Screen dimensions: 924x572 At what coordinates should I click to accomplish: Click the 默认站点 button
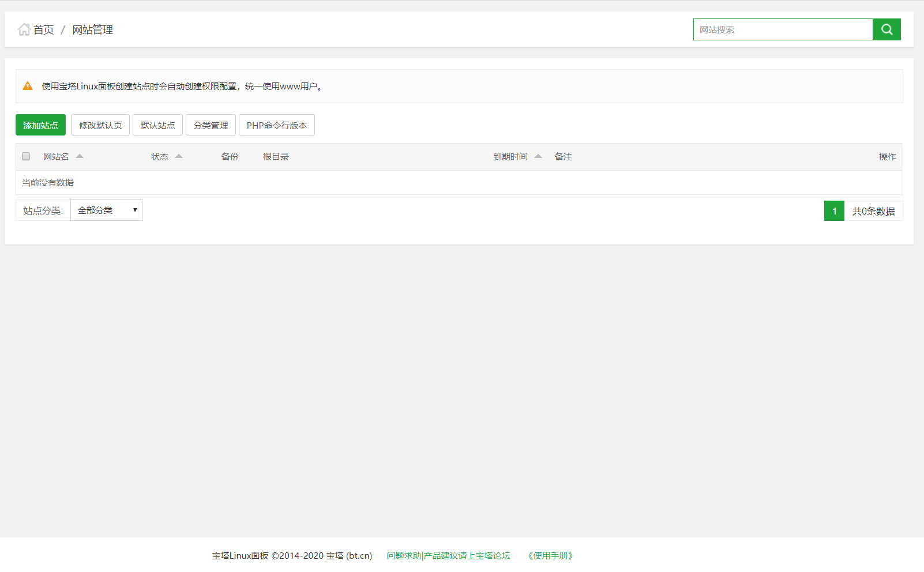pyautogui.click(x=157, y=125)
